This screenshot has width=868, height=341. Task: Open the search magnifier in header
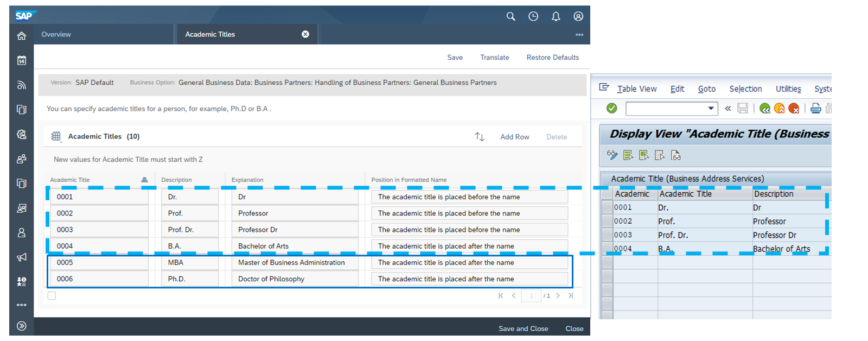510,16
